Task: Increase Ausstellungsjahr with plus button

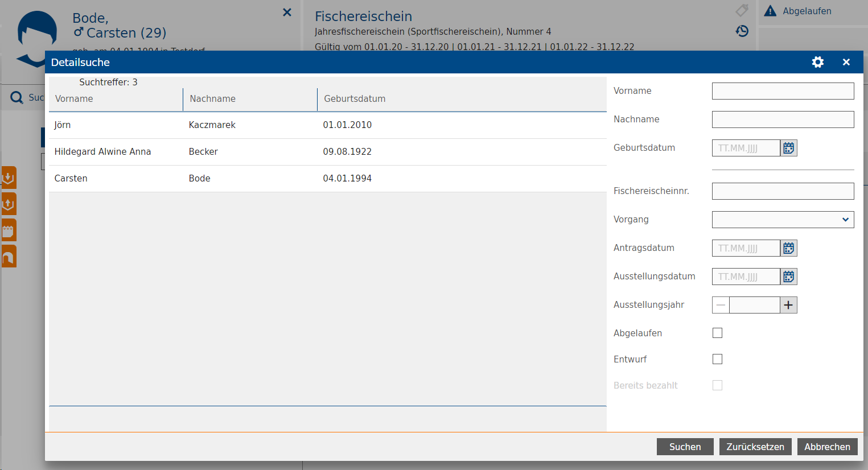Action: click(x=788, y=305)
